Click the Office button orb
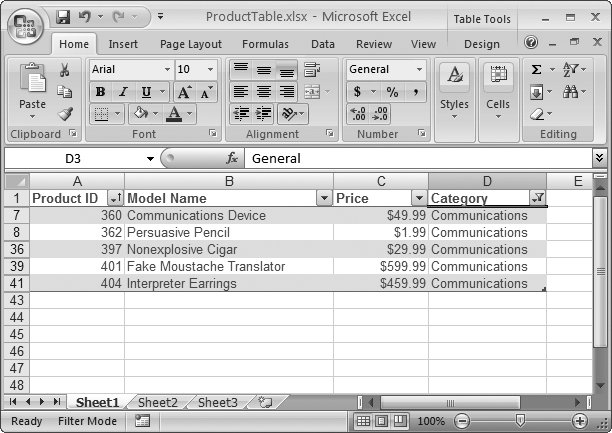Screen dimensions: 612x433 click(x=26, y=26)
